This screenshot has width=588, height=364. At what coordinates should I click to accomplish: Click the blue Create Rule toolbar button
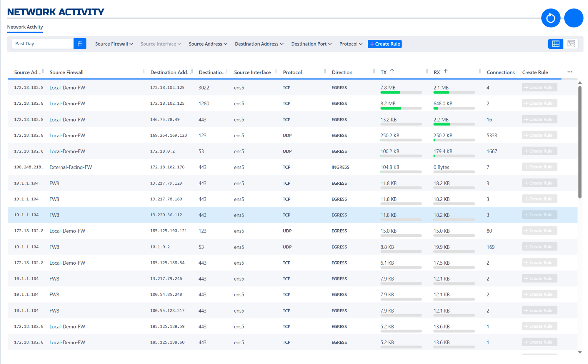pyautogui.click(x=385, y=44)
